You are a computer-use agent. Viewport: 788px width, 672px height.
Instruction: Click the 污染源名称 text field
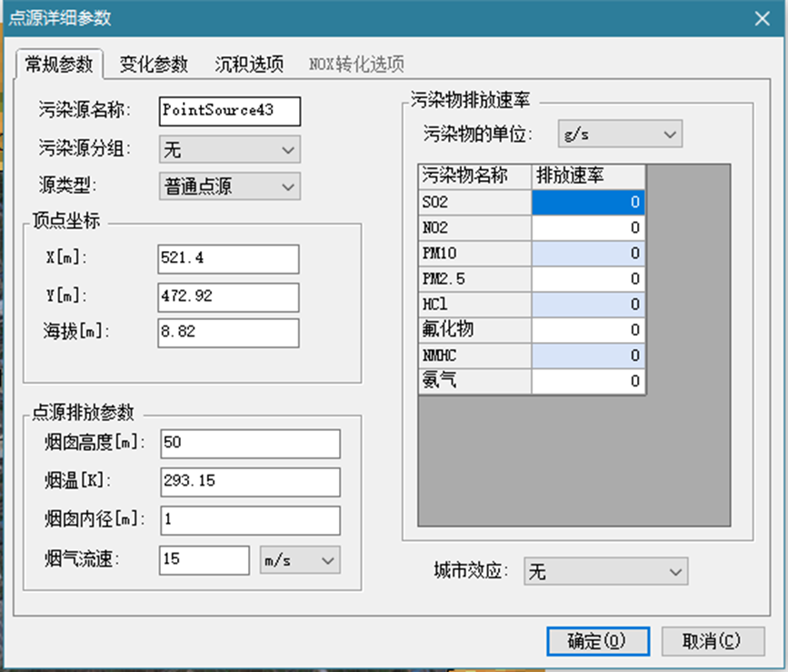coord(229,111)
